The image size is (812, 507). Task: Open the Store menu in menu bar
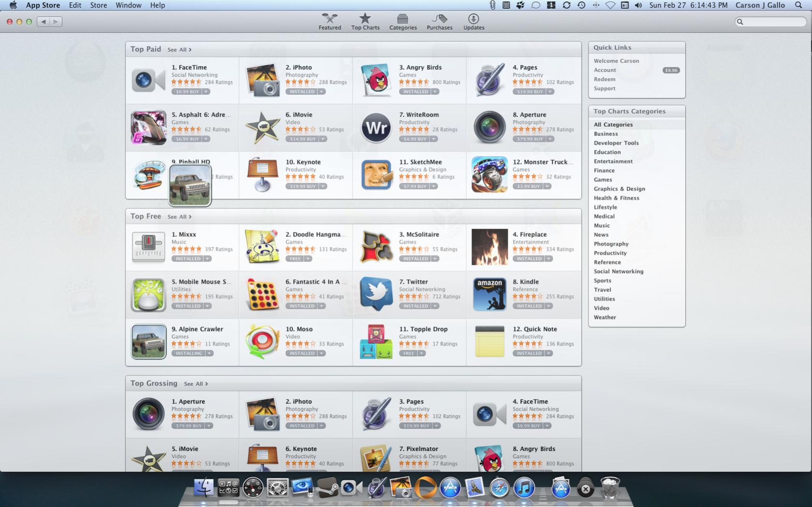click(x=98, y=5)
